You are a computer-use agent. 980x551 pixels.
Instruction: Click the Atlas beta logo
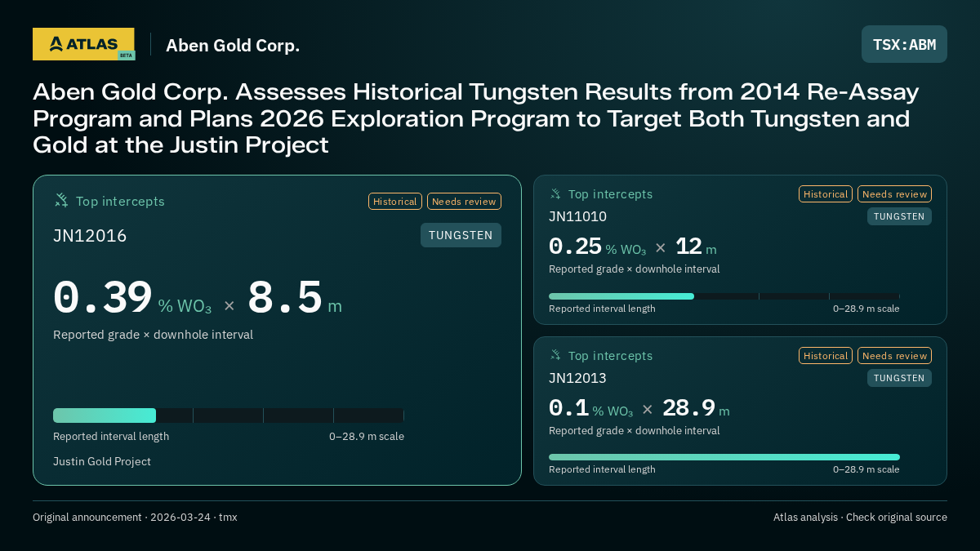point(84,44)
